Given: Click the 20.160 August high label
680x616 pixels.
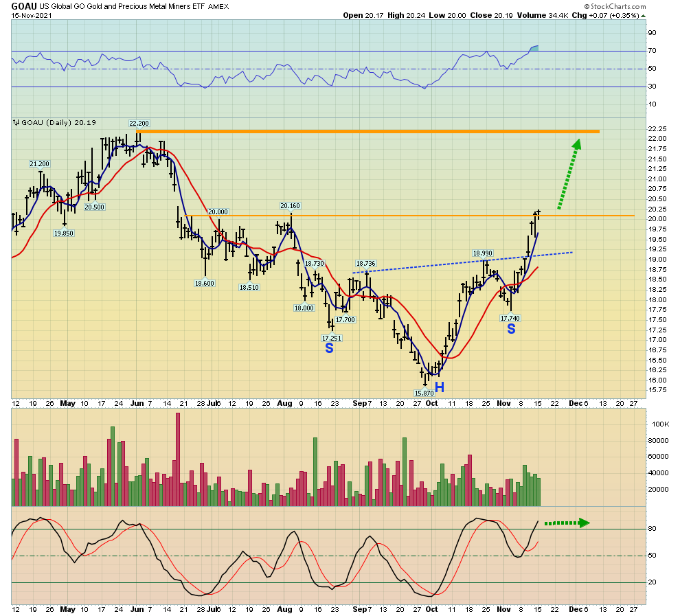Looking at the screenshot, I should [290, 206].
